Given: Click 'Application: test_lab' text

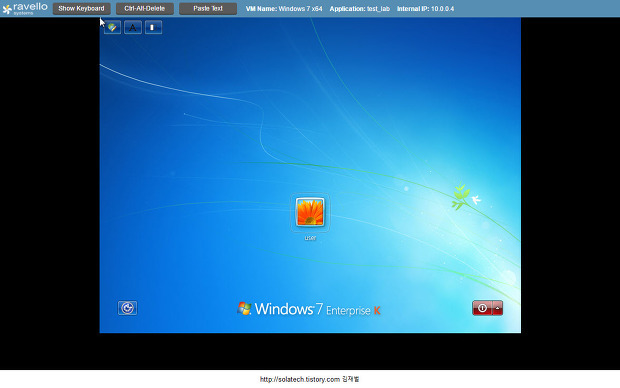Looking at the screenshot, I should (360, 9).
